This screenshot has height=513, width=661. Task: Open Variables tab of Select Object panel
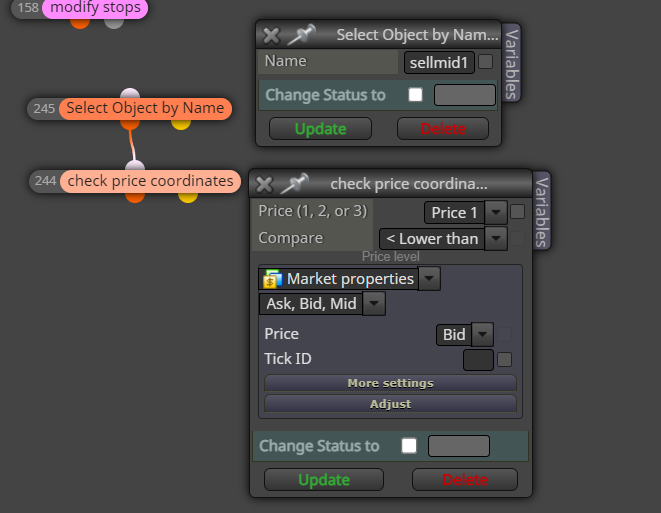(511, 63)
